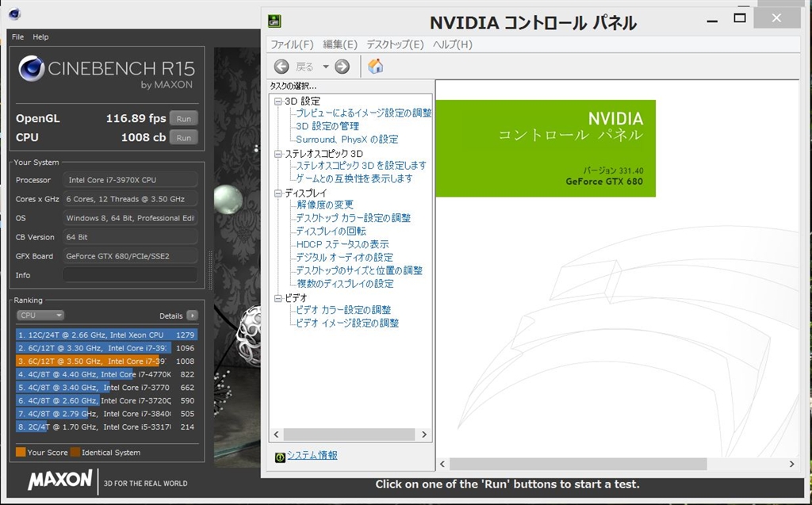Open Cinebench Help menu
The height and width of the screenshot is (505, 812).
pos(40,36)
